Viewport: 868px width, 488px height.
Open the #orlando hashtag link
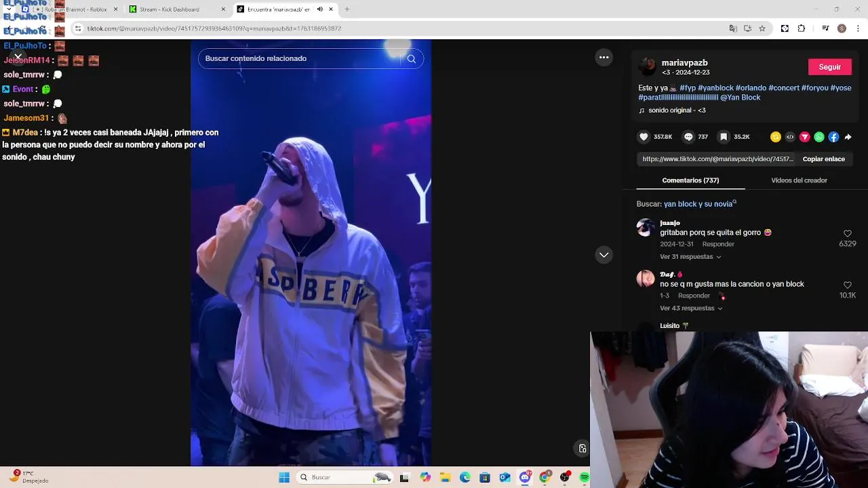(751, 88)
